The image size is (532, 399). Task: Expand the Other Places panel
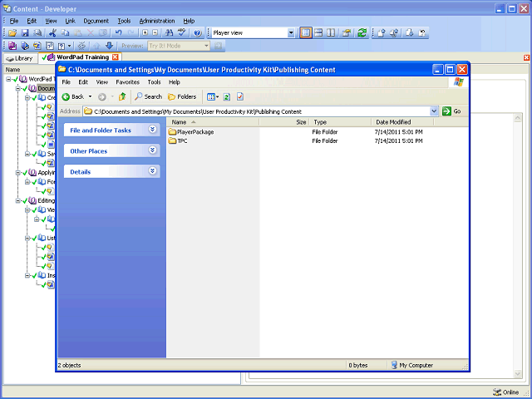tap(152, 150)
